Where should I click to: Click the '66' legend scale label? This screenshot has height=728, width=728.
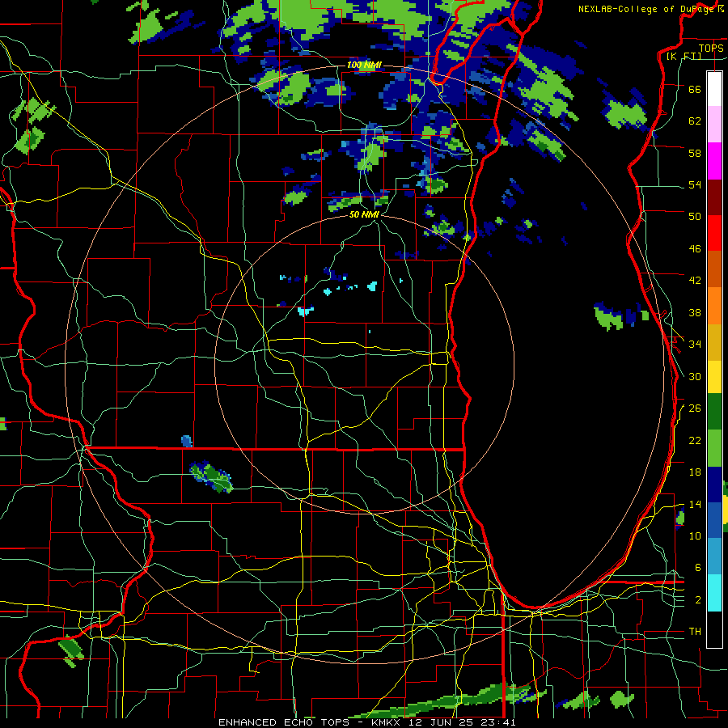point(695,89)
